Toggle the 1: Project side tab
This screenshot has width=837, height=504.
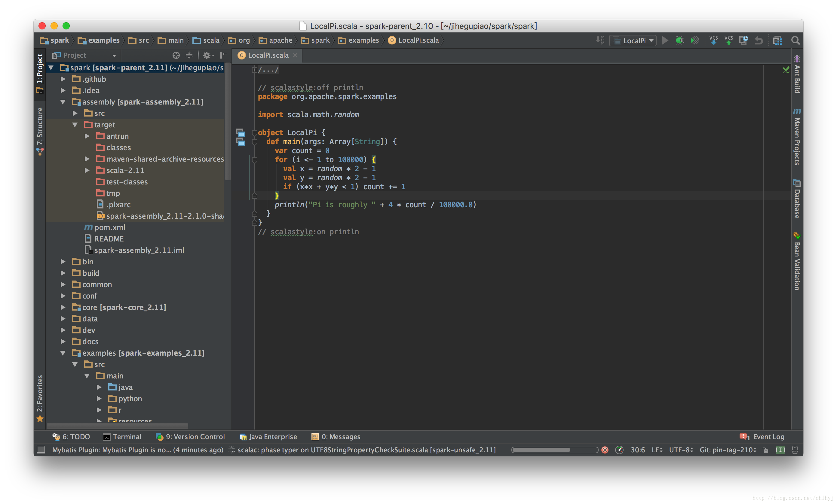point(40,74)
